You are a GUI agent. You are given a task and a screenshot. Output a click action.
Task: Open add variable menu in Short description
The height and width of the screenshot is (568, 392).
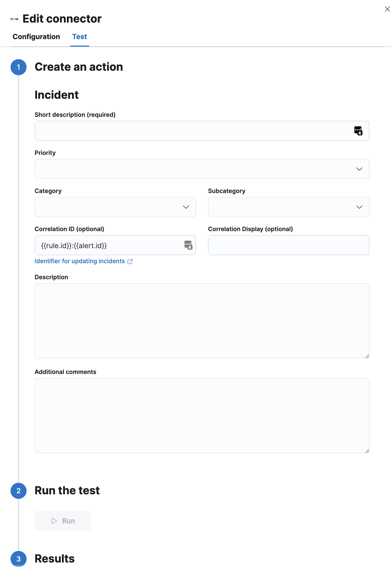click(x=358, y=131)
